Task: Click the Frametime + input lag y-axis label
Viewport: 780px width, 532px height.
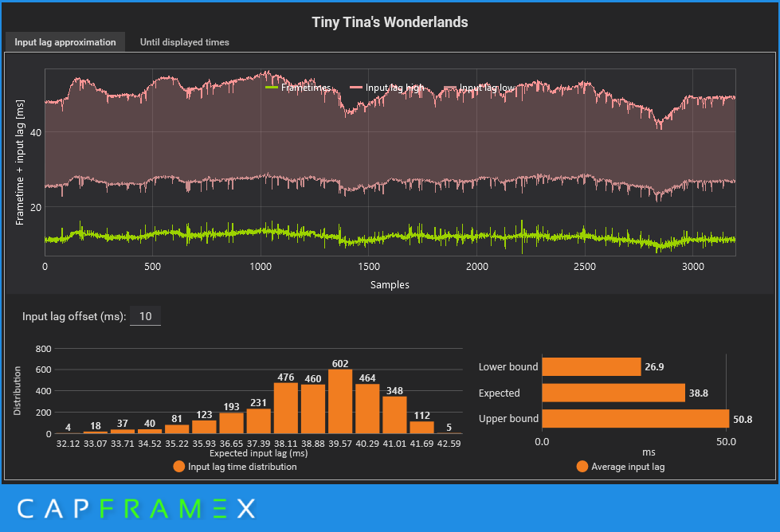Action: pyautogui.click(x=20, y=162)
